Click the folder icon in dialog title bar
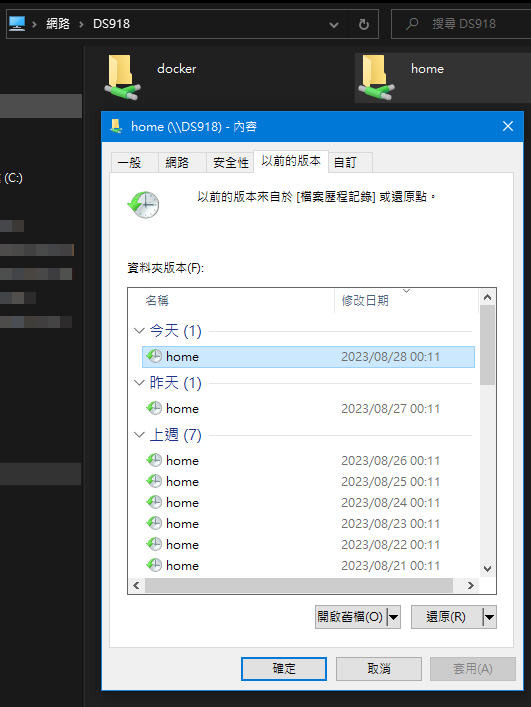The width and height of the screenshot is (531, 707). (x=116, y=126)
